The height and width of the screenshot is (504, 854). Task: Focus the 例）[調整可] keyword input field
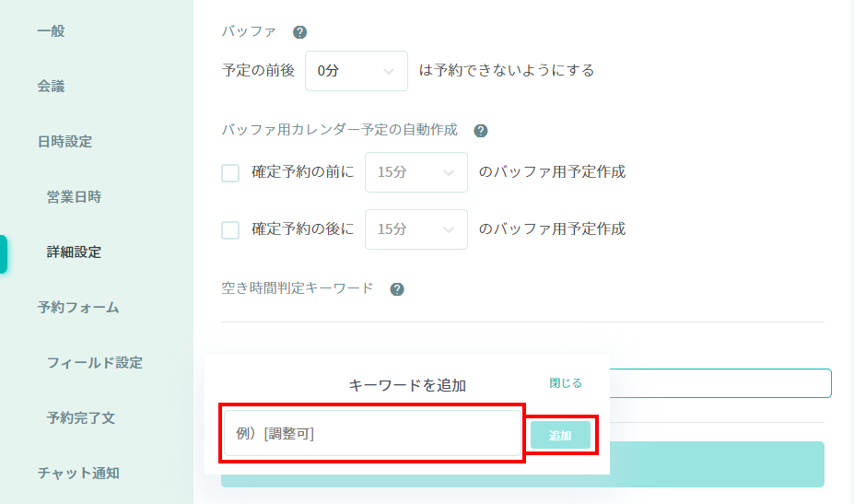[x=372, y=433]
